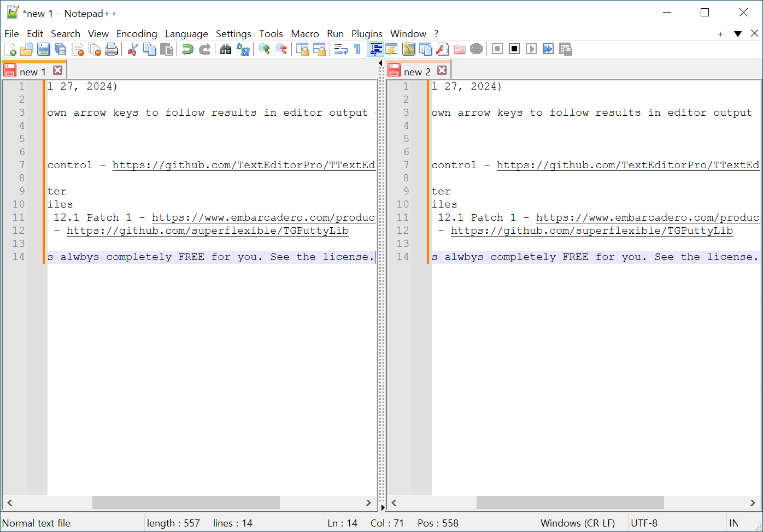This screenshot has width=763, height=532.
Task: Toggle synchronized vertical scrolling
Action: click(x=302, y=49)
